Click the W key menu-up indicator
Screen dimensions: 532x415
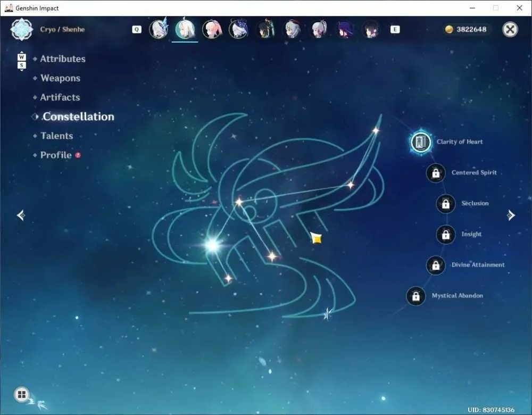(21, 57)
